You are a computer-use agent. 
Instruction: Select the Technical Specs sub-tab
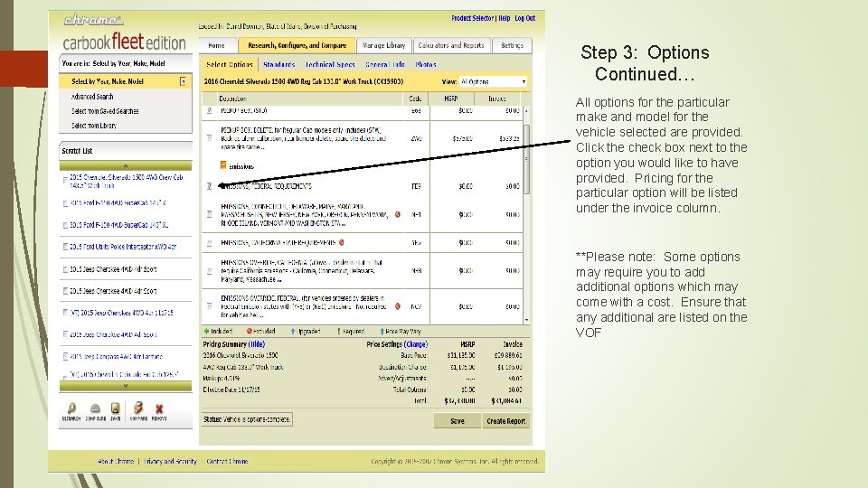pos(330,65)
